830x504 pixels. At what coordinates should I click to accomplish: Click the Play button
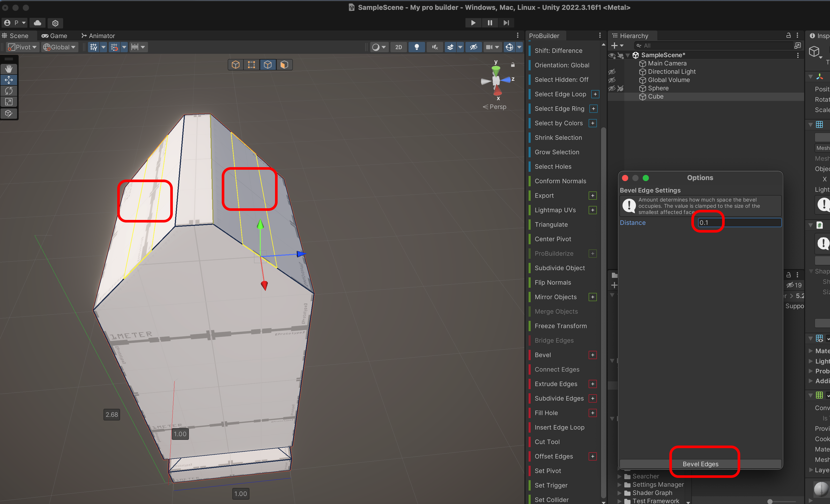(473, 23)
